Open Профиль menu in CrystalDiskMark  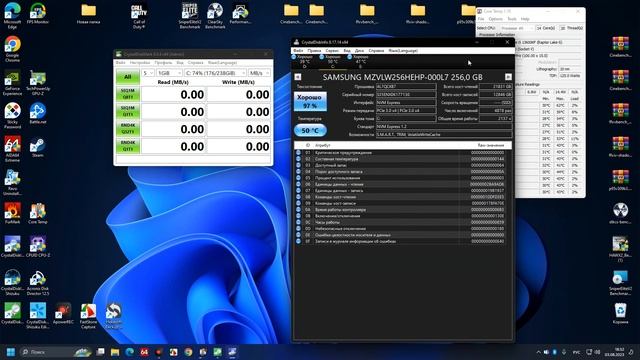point(163,63)
